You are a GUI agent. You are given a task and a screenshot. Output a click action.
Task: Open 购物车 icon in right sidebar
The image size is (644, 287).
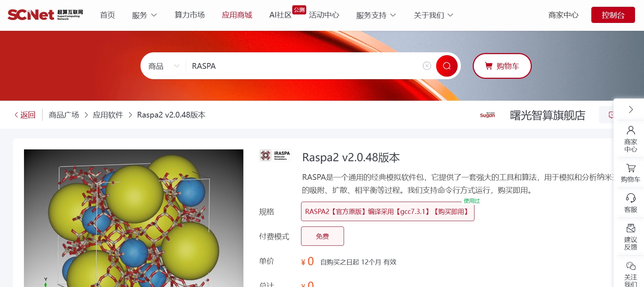[630, 173]
